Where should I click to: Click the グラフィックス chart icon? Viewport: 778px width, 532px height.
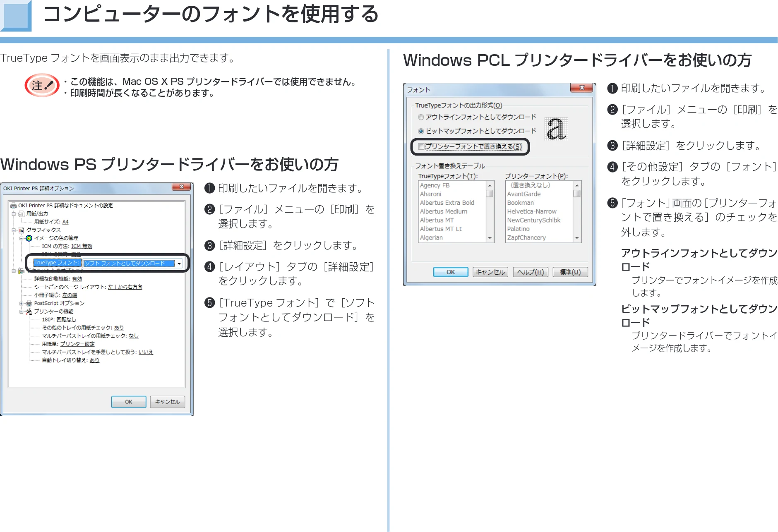click(22, 230)
